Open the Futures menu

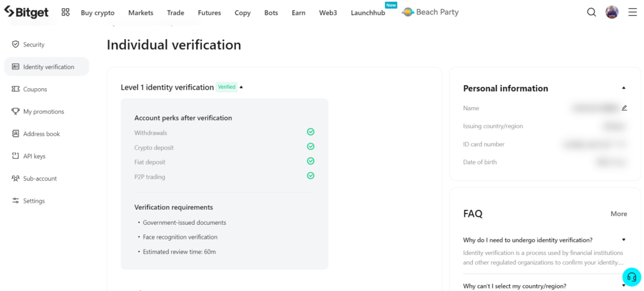[209, 13]
